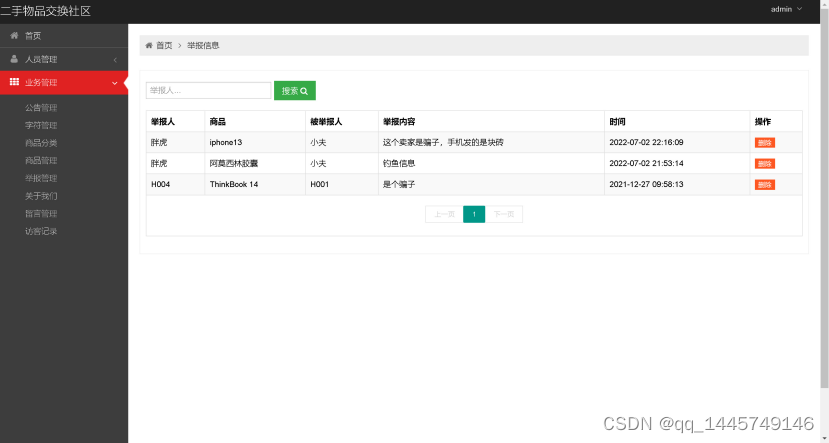Open the 留言管理 menu item
Screen dimensions: 829x443
coord(41,214)
